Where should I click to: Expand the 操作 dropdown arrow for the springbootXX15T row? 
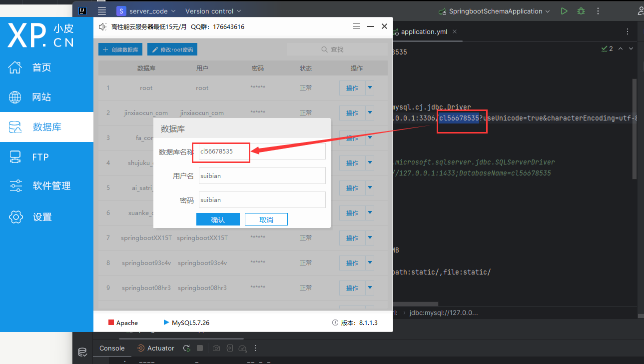point(370,237)
